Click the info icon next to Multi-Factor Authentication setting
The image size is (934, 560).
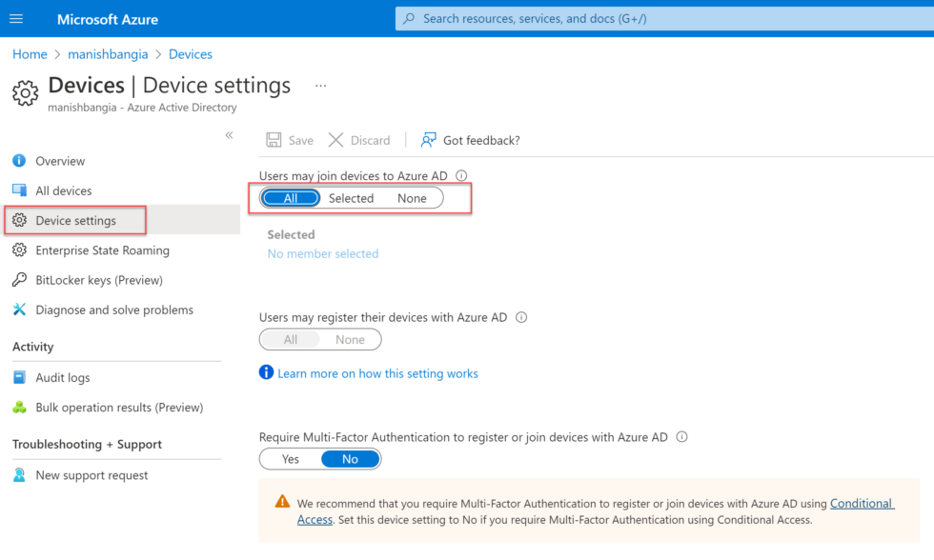coord(681,436)
